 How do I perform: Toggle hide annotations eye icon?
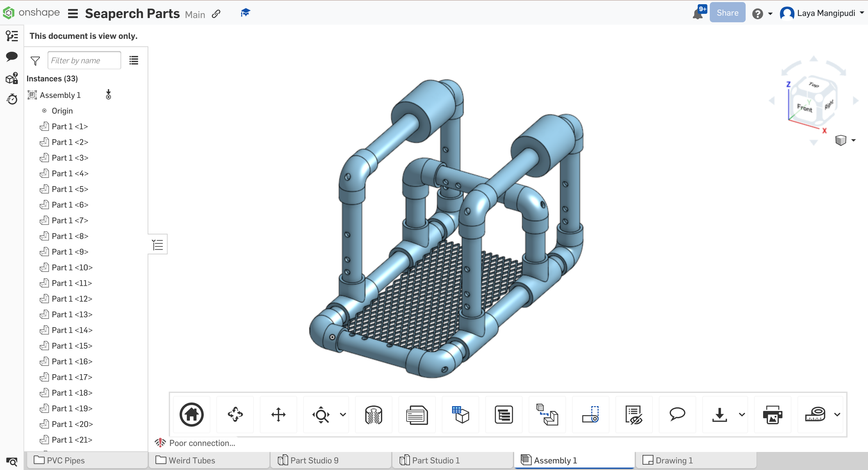pos(634,414)
